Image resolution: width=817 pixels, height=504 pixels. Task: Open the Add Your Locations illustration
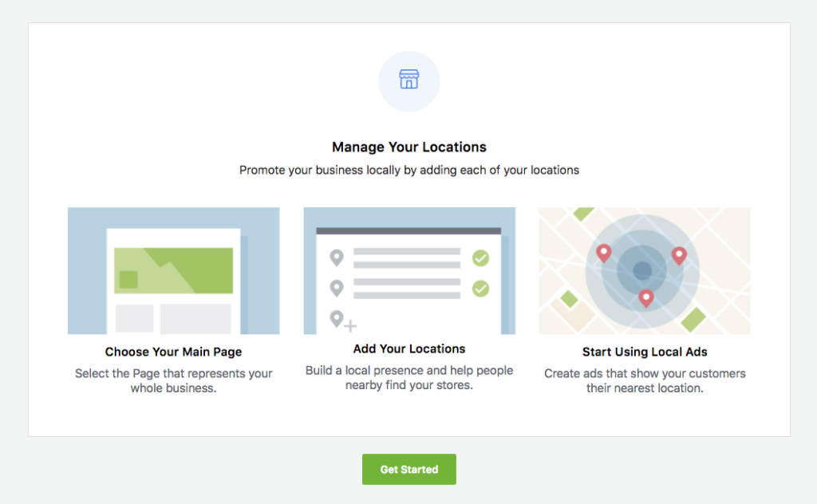pos(408,270)
